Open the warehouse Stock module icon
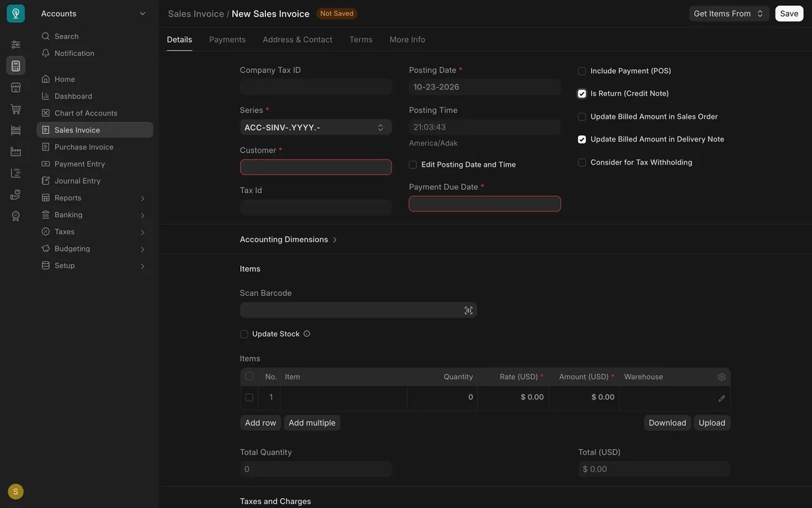Viewport: 812px width, 508px height. click(16, 130)
